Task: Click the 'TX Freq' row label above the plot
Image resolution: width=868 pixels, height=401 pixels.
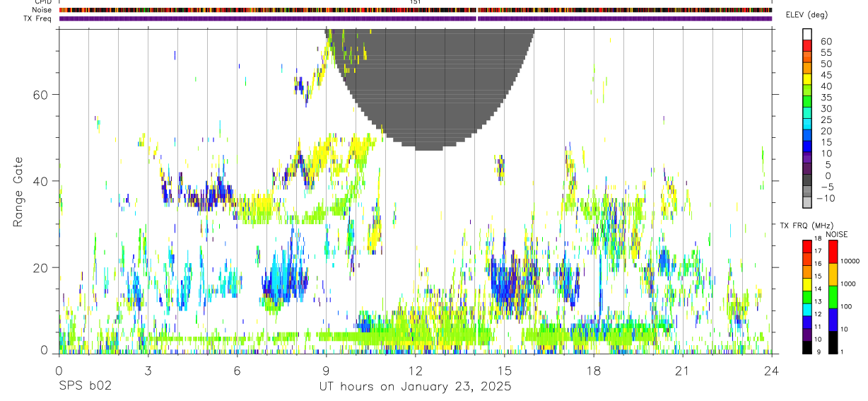Action: [x=39, y=18]
